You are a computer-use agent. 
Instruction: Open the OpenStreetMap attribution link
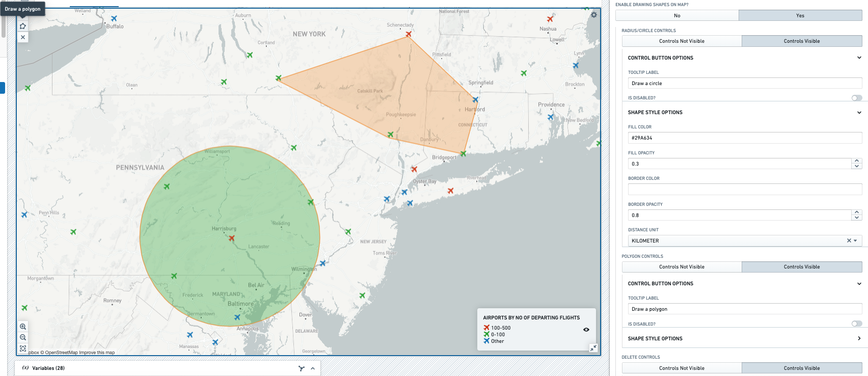point(59,353)
